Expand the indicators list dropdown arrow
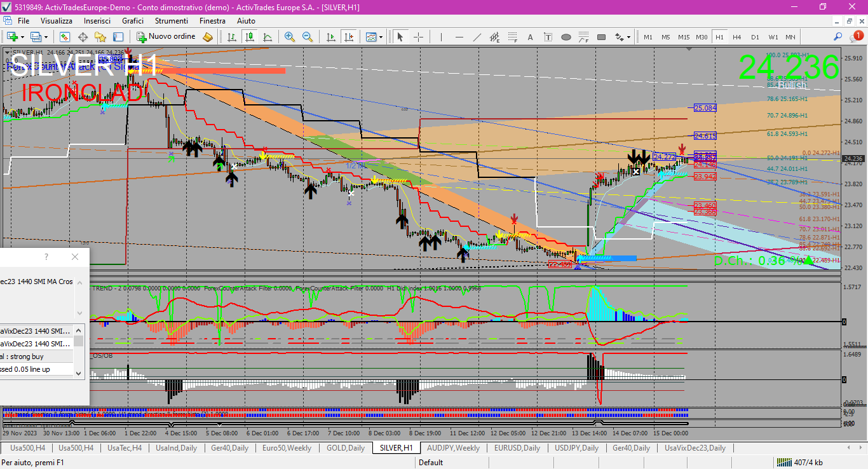 point(381,37)
